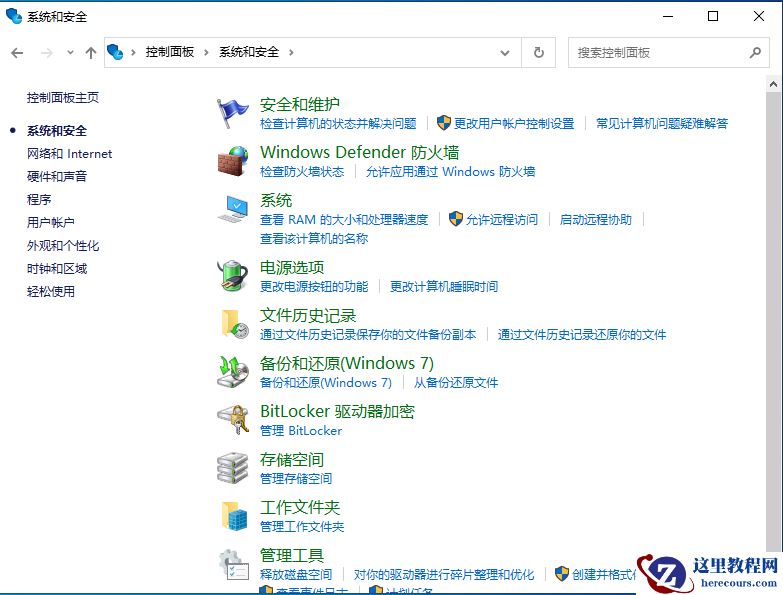Click 检查计算机的状态并解决问题 link
The width and height of the screenshot is (783, 595).
point(338,124)
